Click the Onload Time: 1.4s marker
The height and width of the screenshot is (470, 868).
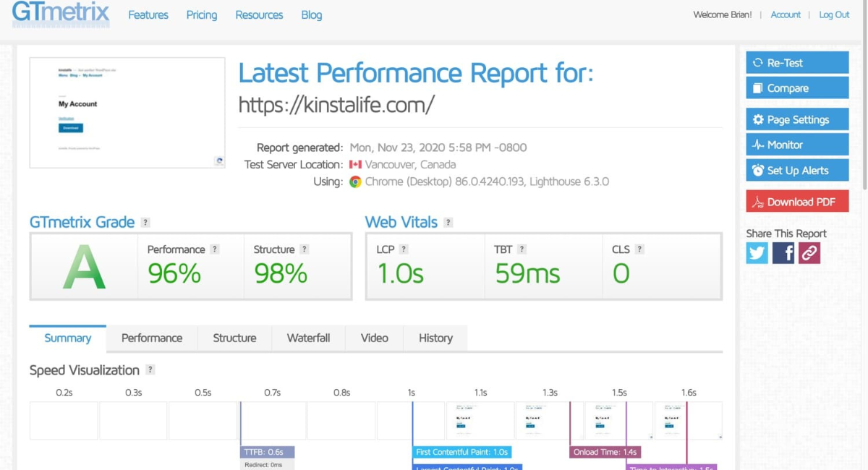point(605,452)
